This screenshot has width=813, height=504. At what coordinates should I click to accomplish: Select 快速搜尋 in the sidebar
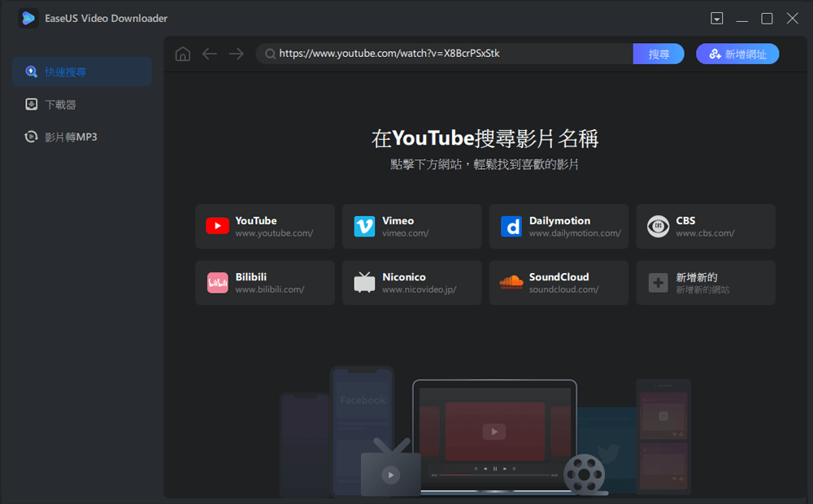pos(81,72)
